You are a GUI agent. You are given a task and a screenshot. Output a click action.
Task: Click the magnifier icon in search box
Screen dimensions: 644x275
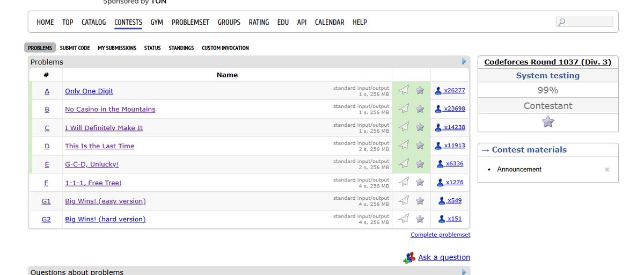point(562,22)
